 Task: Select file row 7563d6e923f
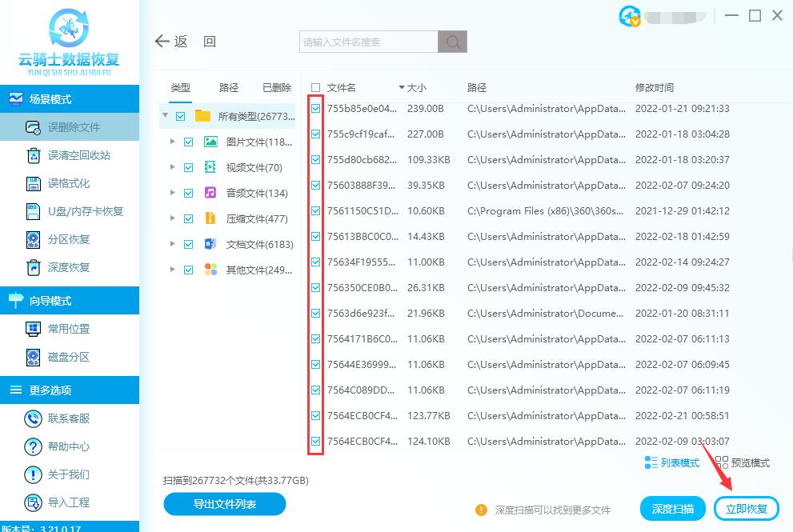[520, 313]
